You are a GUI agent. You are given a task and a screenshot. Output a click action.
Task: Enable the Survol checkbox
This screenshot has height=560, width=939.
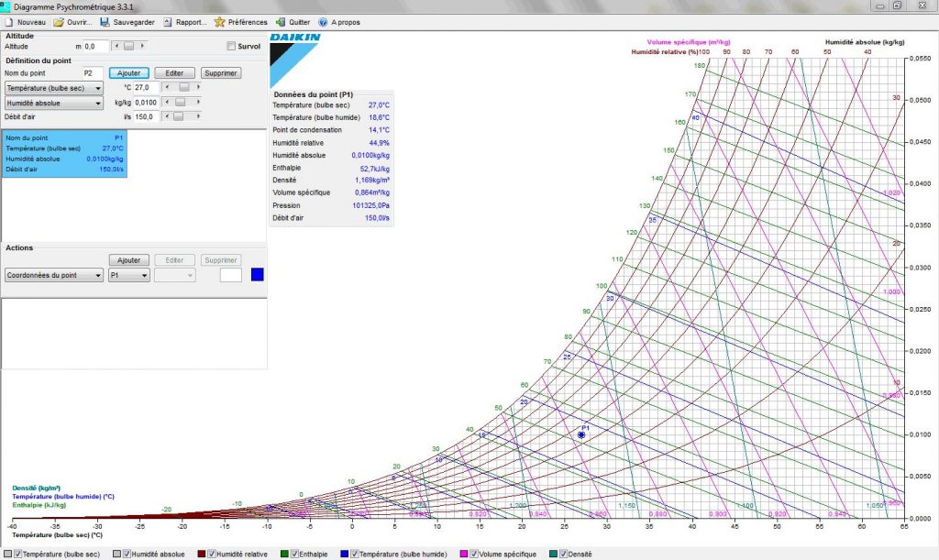[x=231, y=46]
